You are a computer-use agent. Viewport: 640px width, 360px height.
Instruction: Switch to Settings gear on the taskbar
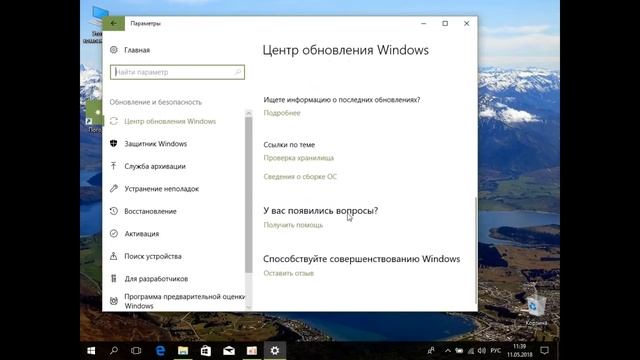(x=275, y=351)
